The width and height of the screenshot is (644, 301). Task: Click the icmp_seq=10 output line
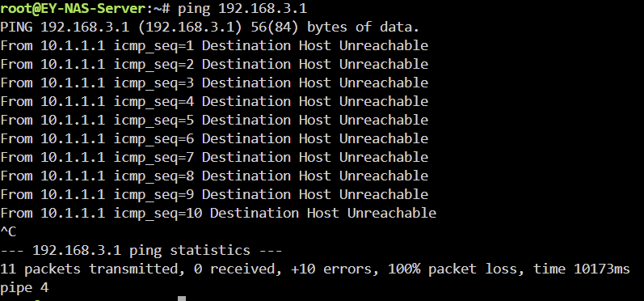click(x=218, y=214)
